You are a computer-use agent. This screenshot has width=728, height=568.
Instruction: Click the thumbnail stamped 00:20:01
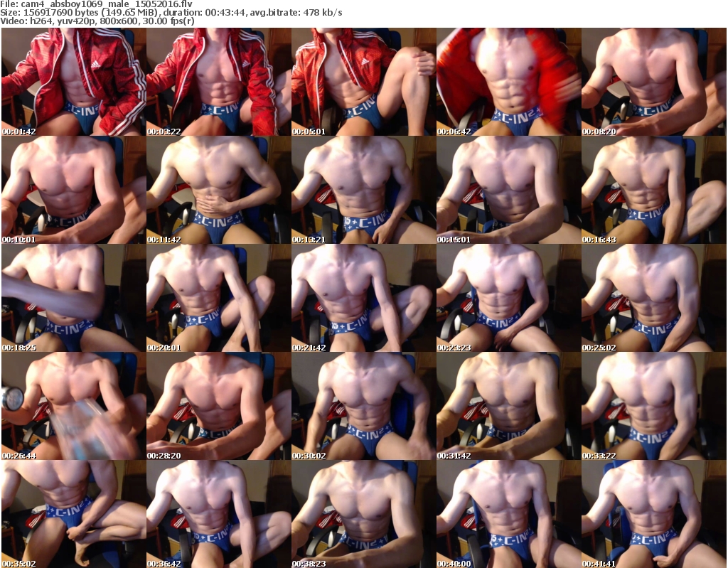[219, 298]
